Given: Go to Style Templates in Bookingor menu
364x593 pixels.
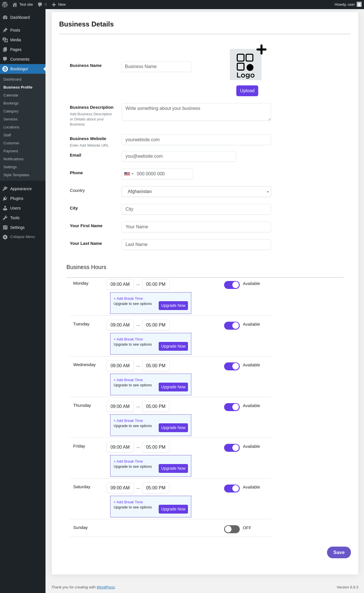Looking at the screenshot, I should 16,175.
